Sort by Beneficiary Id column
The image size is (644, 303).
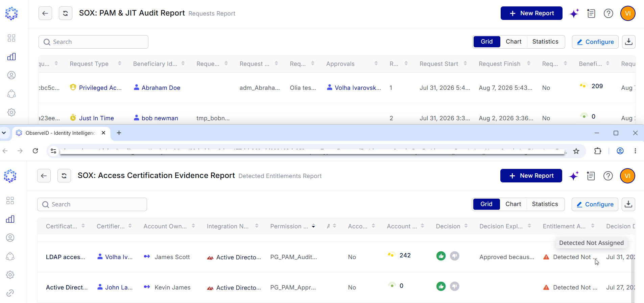point(183,64)
